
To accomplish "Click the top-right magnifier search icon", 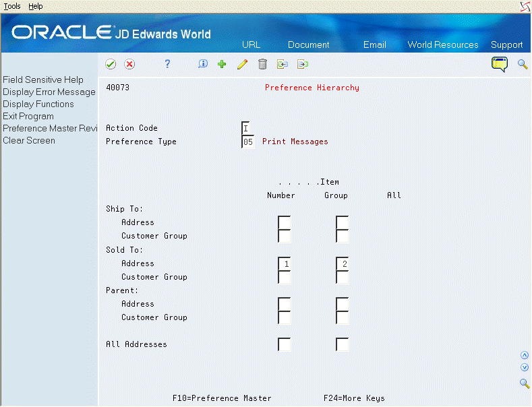I will pyautogui.click(x=523, y=64).
